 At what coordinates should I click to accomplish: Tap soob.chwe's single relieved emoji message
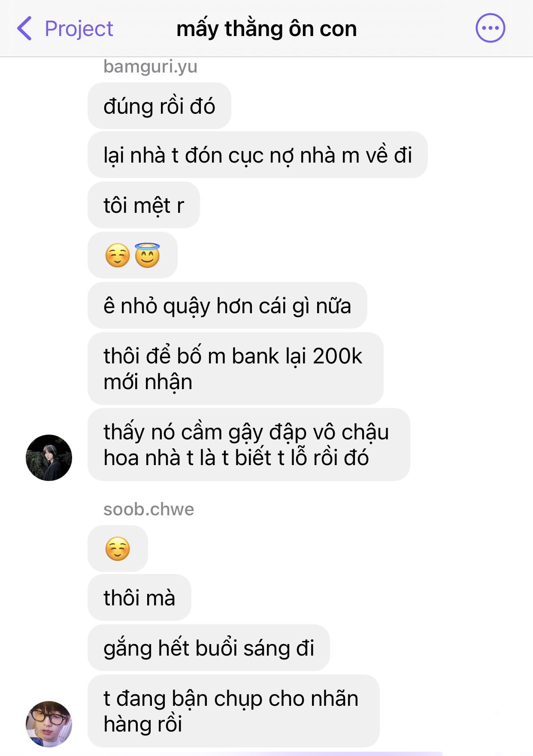pyautogui.click(x=118, y=549)
